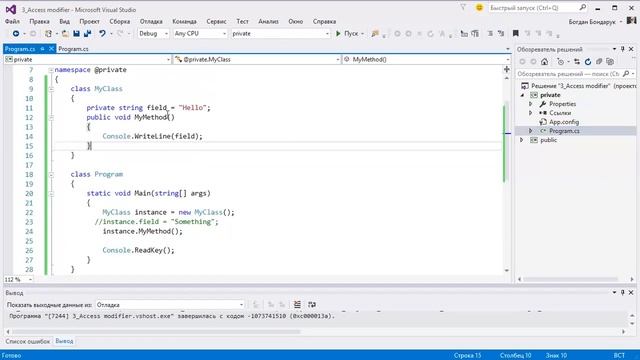Close the Solution Explorer panel

(x=631, y=49)
